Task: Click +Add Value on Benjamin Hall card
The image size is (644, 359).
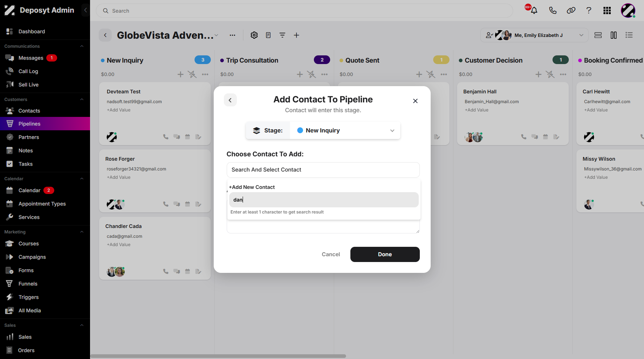Action: (x=477, y=110)
